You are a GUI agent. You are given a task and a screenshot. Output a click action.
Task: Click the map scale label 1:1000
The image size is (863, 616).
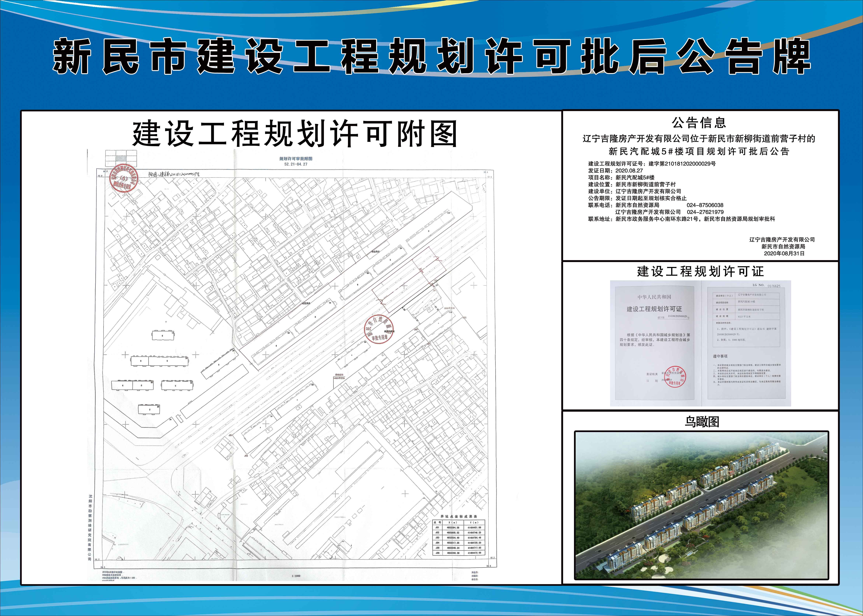pos(296,576)
